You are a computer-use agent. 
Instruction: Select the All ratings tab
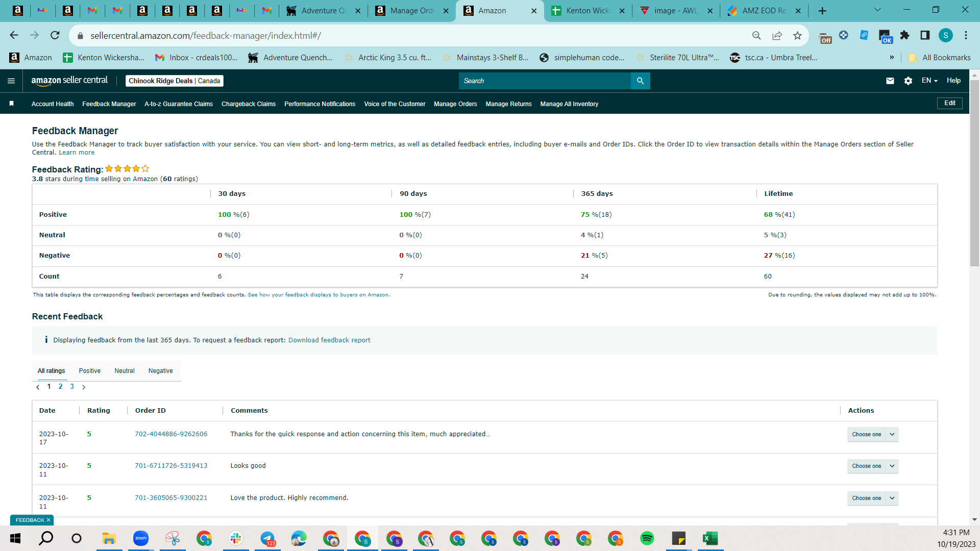(x=52, y=371)
